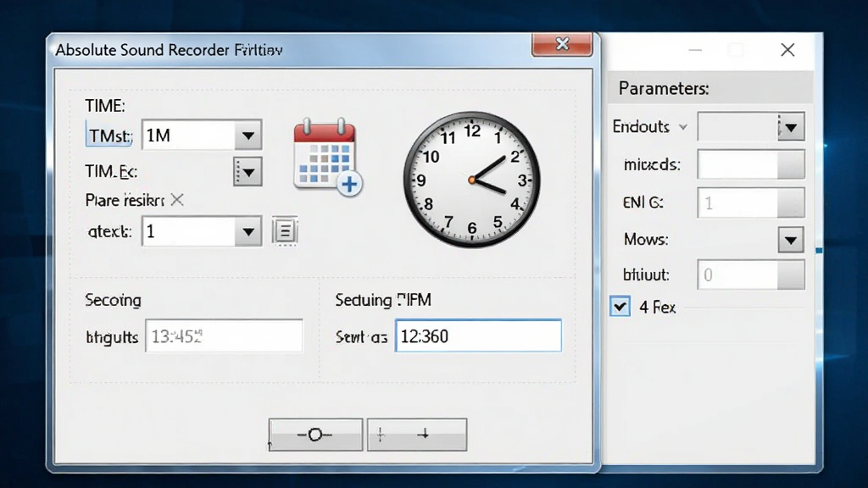
Task: Click the Absolute Sound Recorder title text
Action: pyautogui.click(x=169, y=50)
